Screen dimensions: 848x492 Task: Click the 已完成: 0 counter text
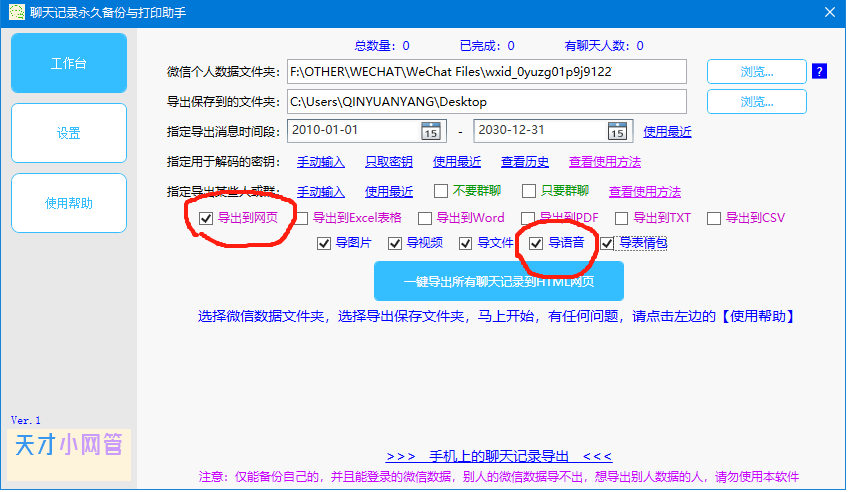[x=487, y=46]
